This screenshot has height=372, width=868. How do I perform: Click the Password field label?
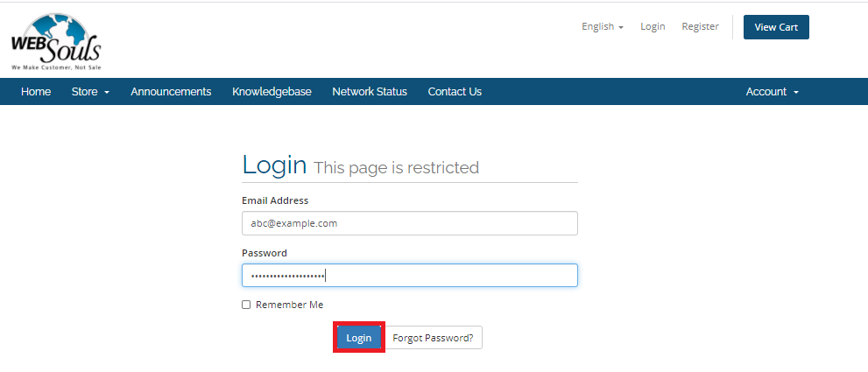[265, 253]
